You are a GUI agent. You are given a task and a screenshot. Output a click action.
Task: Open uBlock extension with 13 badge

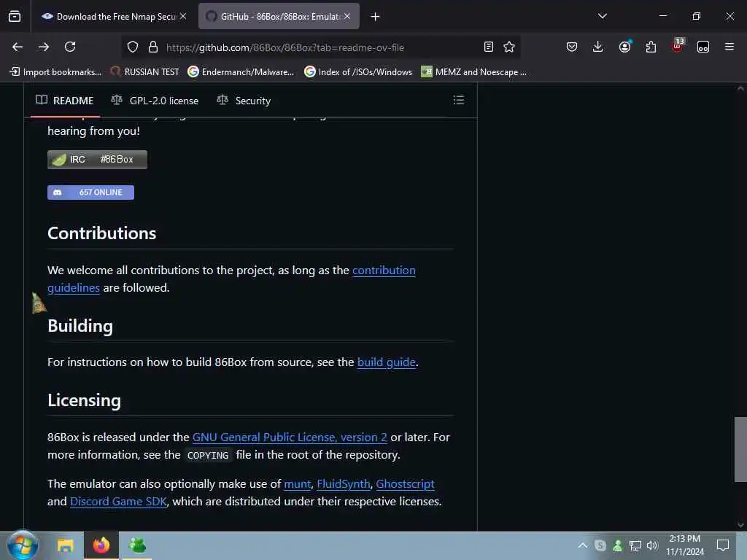pyautogui.click(x=678, y=45)
